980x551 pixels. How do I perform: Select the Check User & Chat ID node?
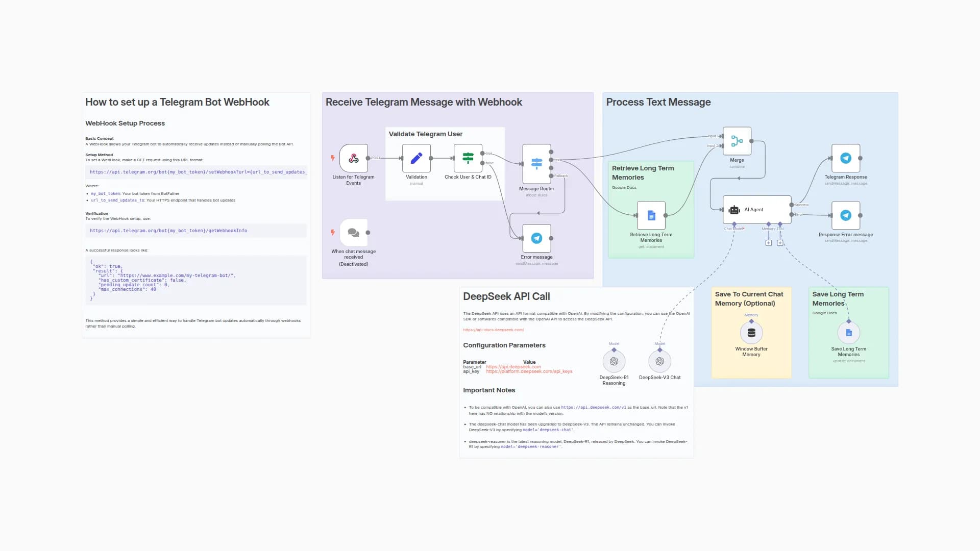tap(468, 158)
